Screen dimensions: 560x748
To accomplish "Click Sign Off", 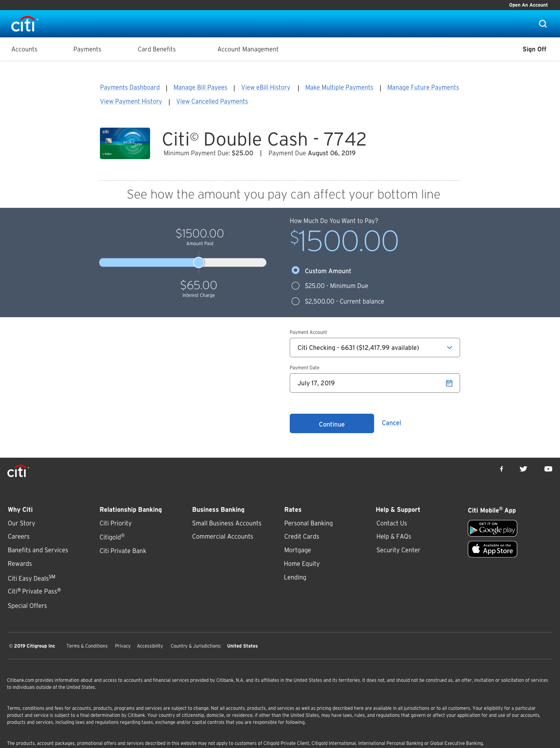I will [534, 49].
